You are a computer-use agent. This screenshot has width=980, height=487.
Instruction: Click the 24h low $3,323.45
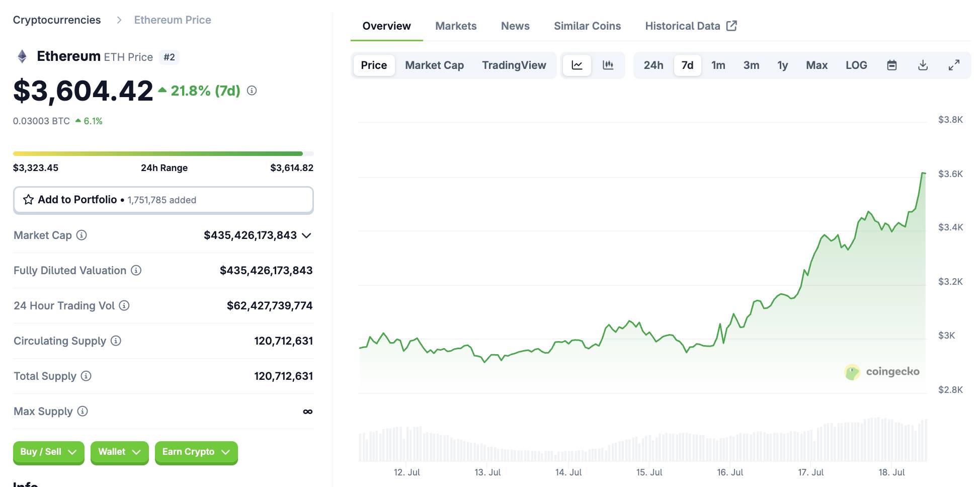[36, 168]
